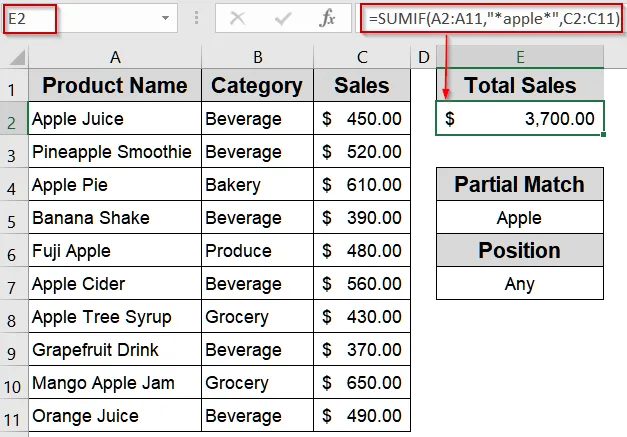627x437 pixels.
Task: Click the Grocery cell in Mango Apple Jam row
Action: click(258, 382)
